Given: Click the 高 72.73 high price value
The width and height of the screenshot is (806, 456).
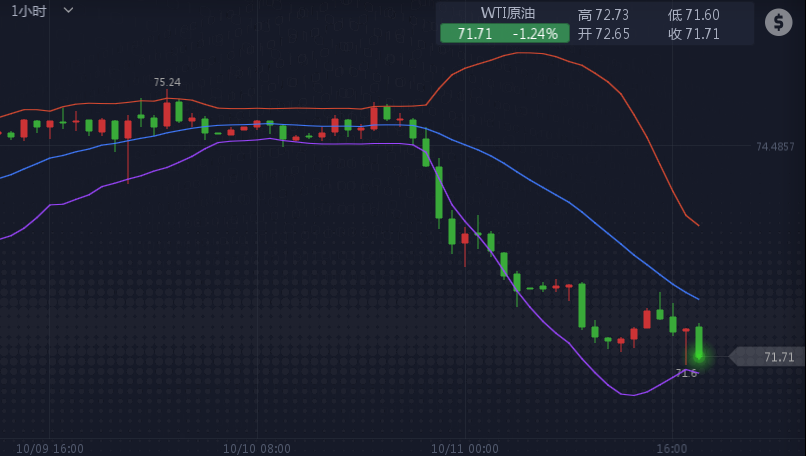Looking at the screenshot, I should [603, 14].
